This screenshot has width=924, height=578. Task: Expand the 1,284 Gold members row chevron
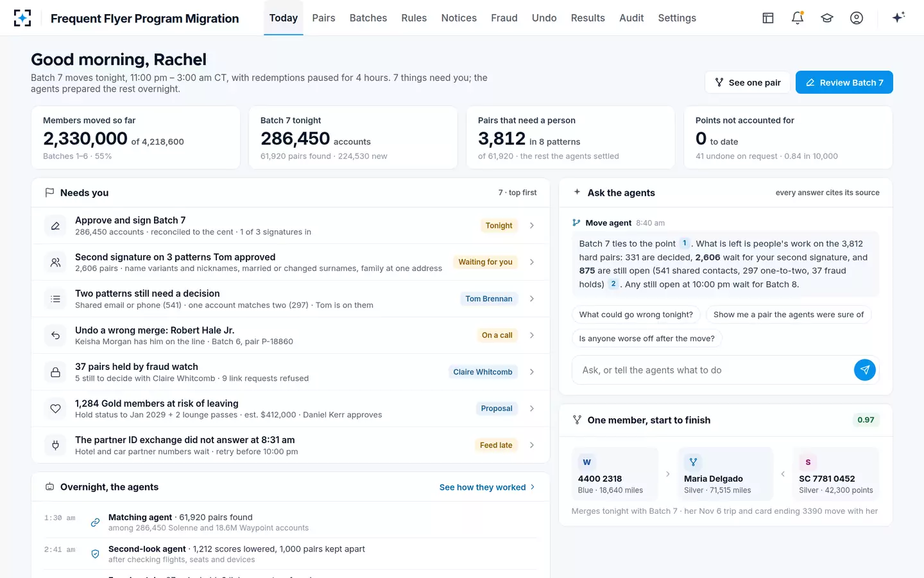[x=532, y=408]
